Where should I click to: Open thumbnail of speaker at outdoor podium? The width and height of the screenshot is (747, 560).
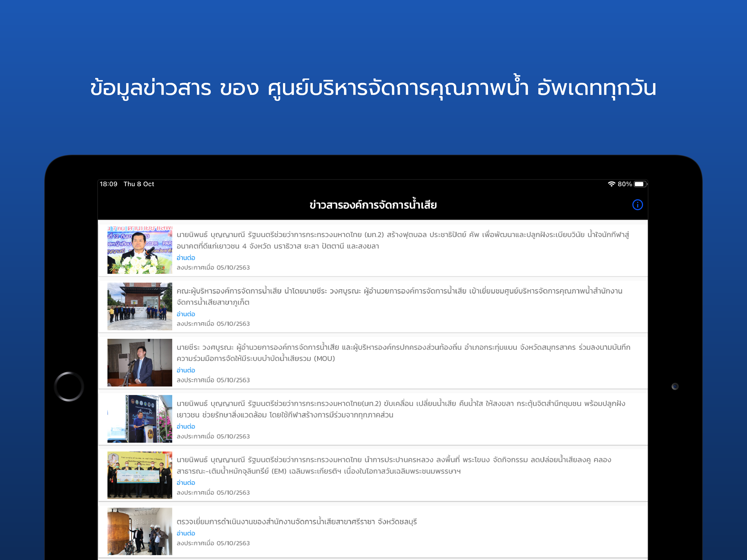(x=139, y=419)
